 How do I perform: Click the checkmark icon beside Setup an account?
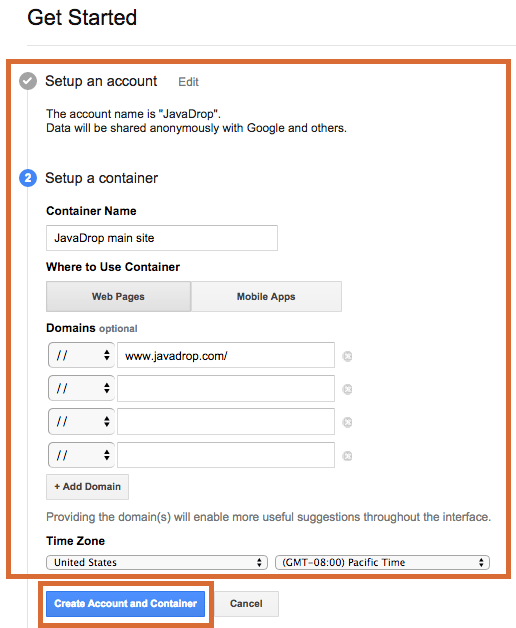[x=28, y=81]
